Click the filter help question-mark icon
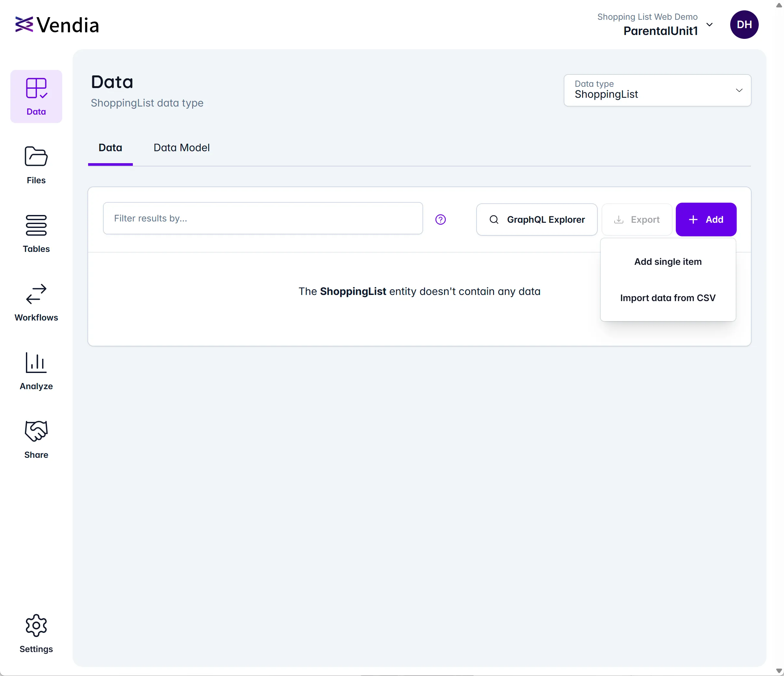Screen dimensions: 784x676 click(440, 219)
